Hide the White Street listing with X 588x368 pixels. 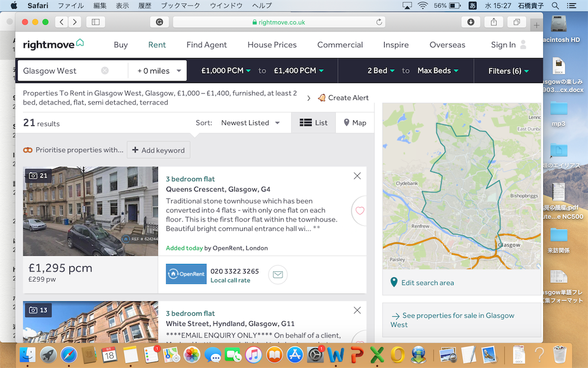pyautogui.click(x=357, y=310)
